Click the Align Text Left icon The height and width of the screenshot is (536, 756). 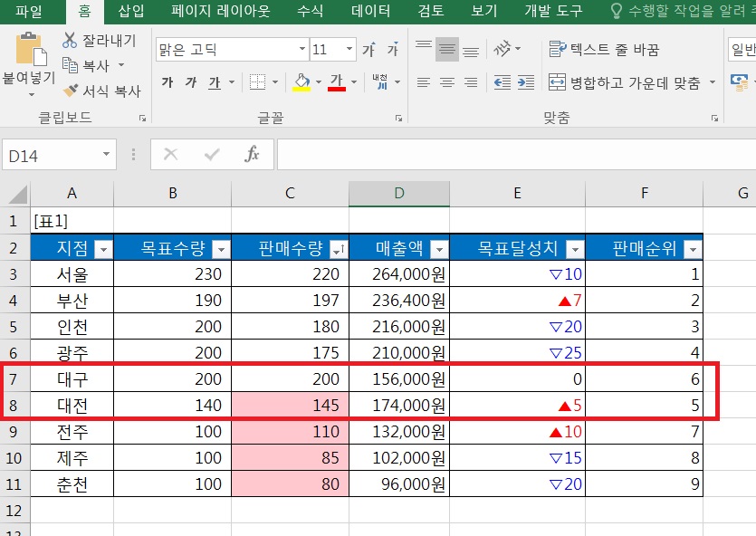(423, 83)
